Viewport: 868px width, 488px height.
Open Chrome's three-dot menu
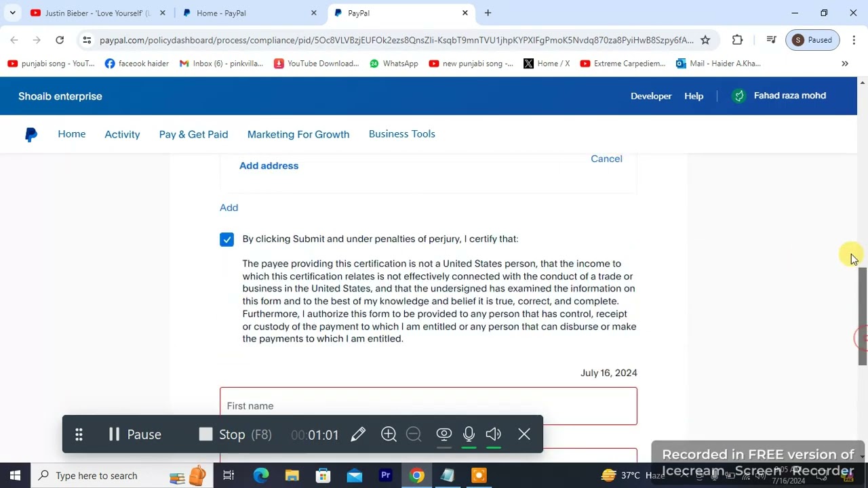point(854,40)
